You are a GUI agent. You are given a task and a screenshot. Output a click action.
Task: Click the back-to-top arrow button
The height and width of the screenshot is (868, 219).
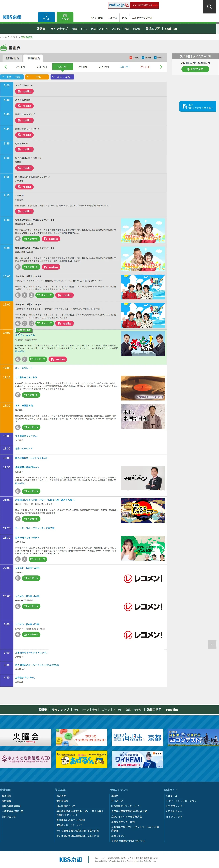[212, 644]
